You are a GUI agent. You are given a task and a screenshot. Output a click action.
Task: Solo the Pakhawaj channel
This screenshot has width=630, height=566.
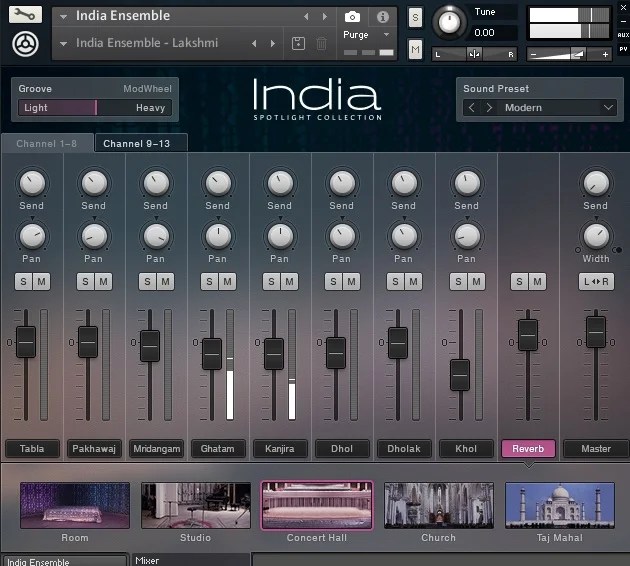point(85,282)
